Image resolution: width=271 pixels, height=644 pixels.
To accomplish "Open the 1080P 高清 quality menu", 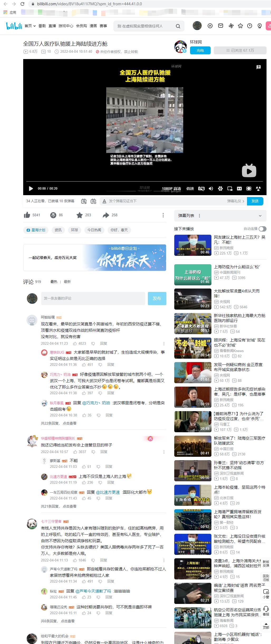I will pyautogui.click(x=171, y=189).
